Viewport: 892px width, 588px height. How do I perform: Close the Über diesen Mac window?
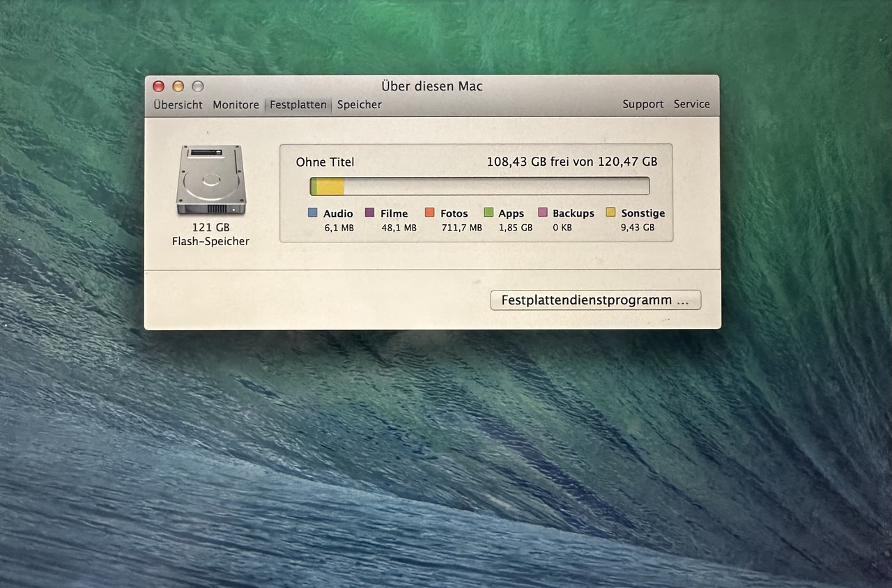coord(159,86)
